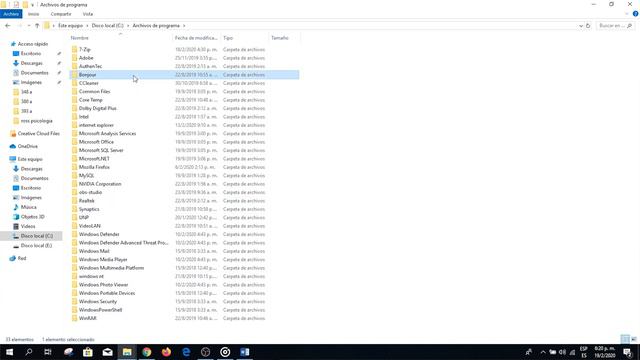640x360 pixels.
Task: Sort by the Tipo column header
Action: click(x=228, y=38)
